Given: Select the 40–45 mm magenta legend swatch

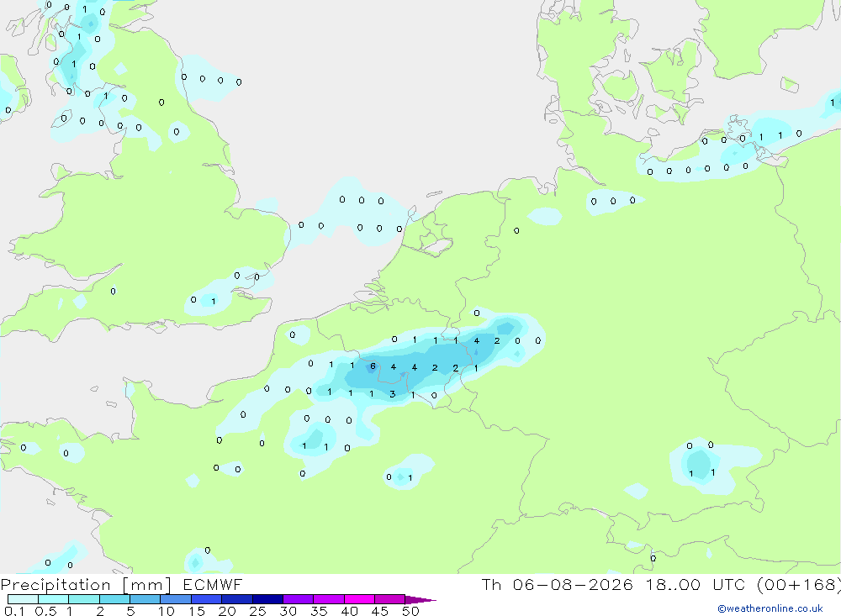Looking at the screenshot, I should click(x=359, y=599).
